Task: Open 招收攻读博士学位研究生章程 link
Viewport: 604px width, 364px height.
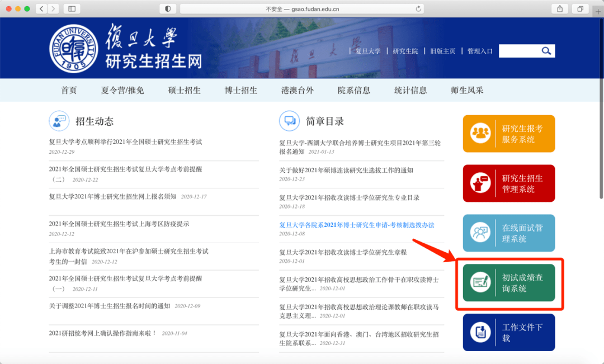Action: pos(343,252)
